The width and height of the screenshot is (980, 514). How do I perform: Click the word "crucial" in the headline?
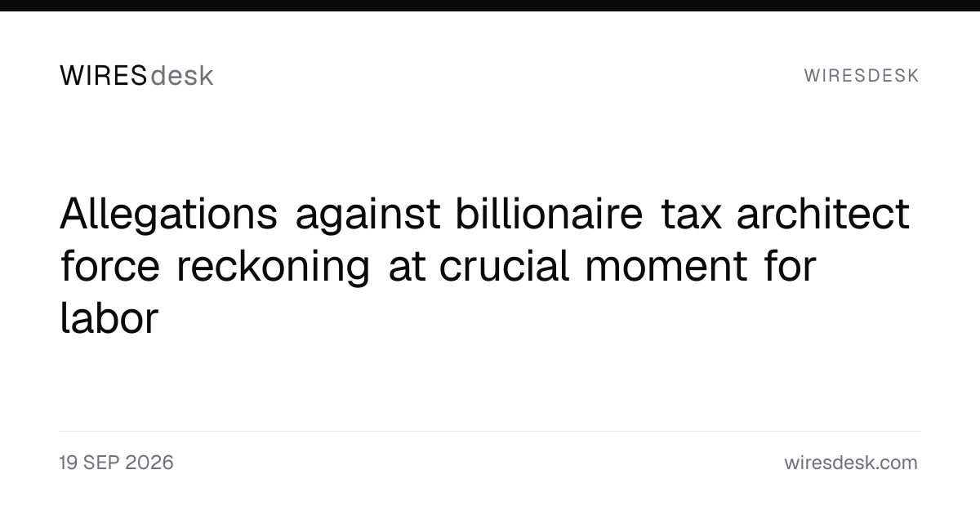click(x=505, y=266)
